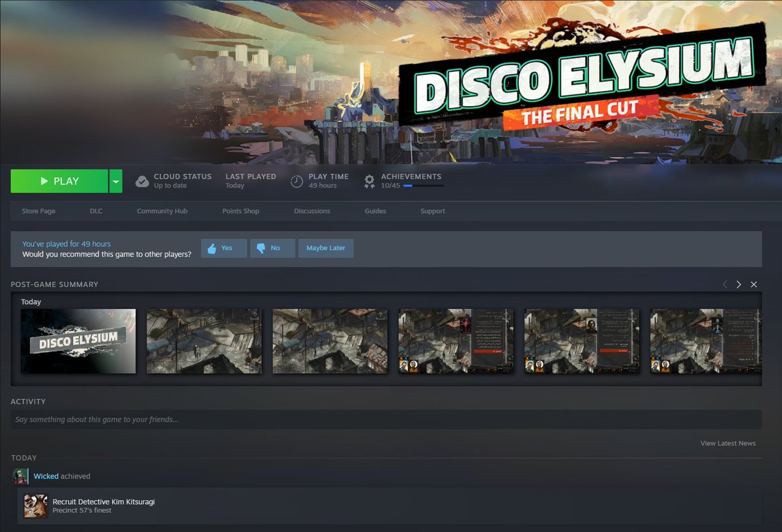Click the 'Precinct 57's finest' description
782x532 pixels.
[82, 511]
